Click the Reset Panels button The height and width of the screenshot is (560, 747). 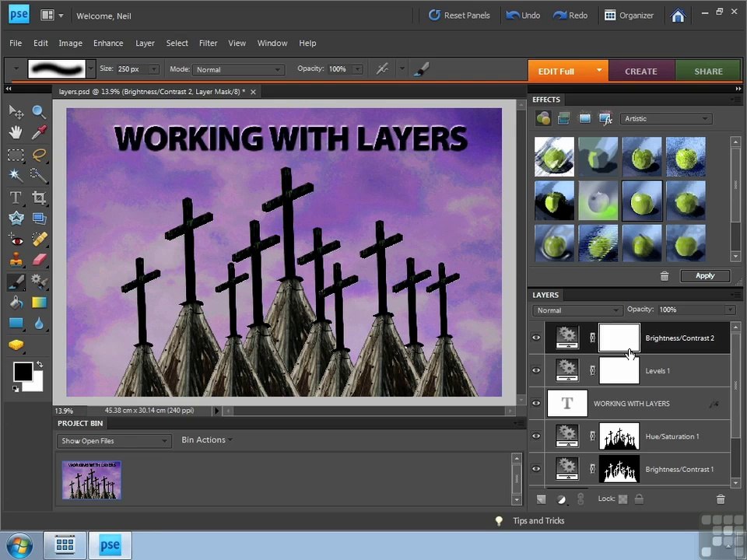pyautogui.click(x=459, y=16)
